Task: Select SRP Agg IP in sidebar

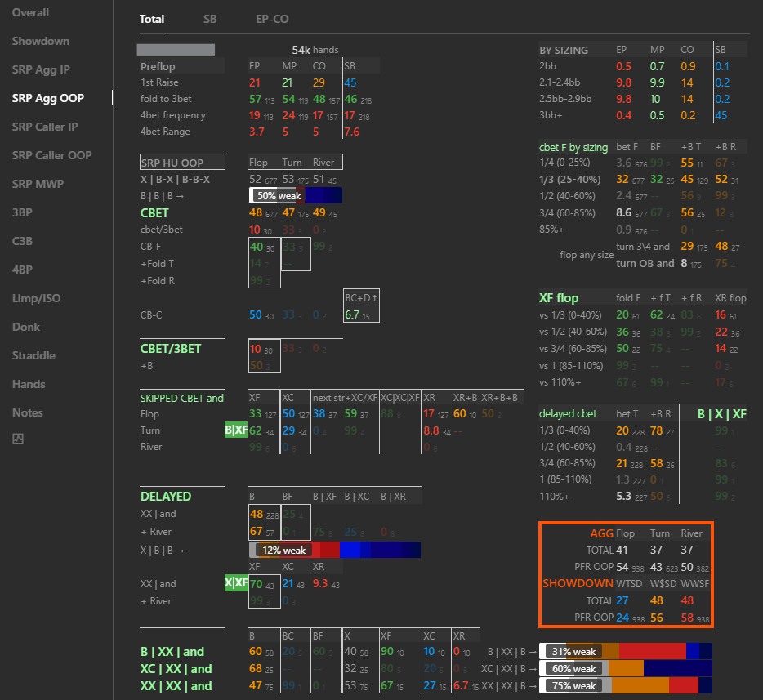Action: tap(41, 70)
